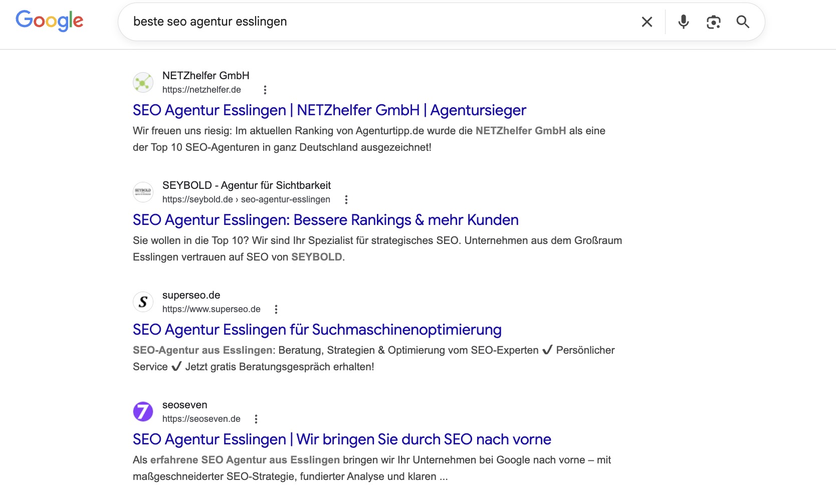Image resolution: width=836 pixels, height=504 pixels.
Task: Clear the search query with the X icon
Action: pyautogui.click(x=647, y=22)
